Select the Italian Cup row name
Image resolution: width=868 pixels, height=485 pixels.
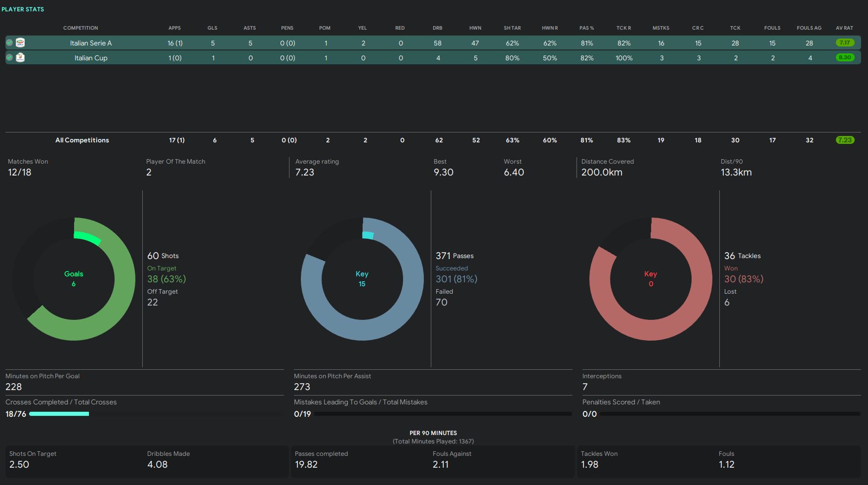point(91,58)
